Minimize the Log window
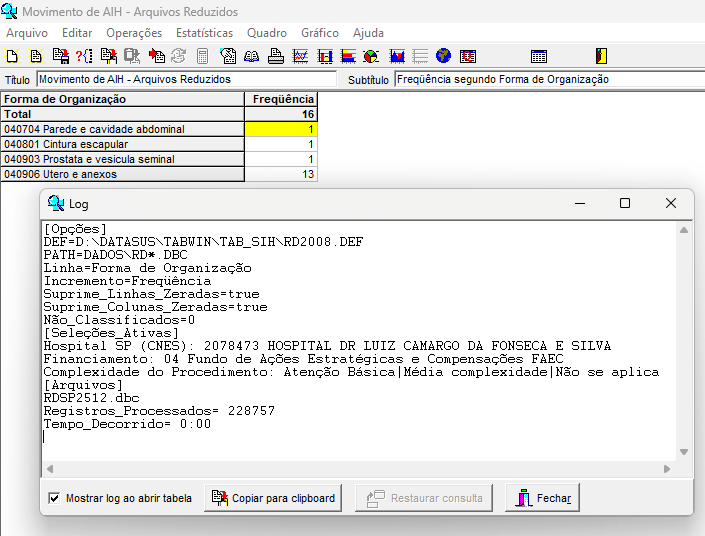Screen dimensions: 705x536 click(x=580, y=203)
